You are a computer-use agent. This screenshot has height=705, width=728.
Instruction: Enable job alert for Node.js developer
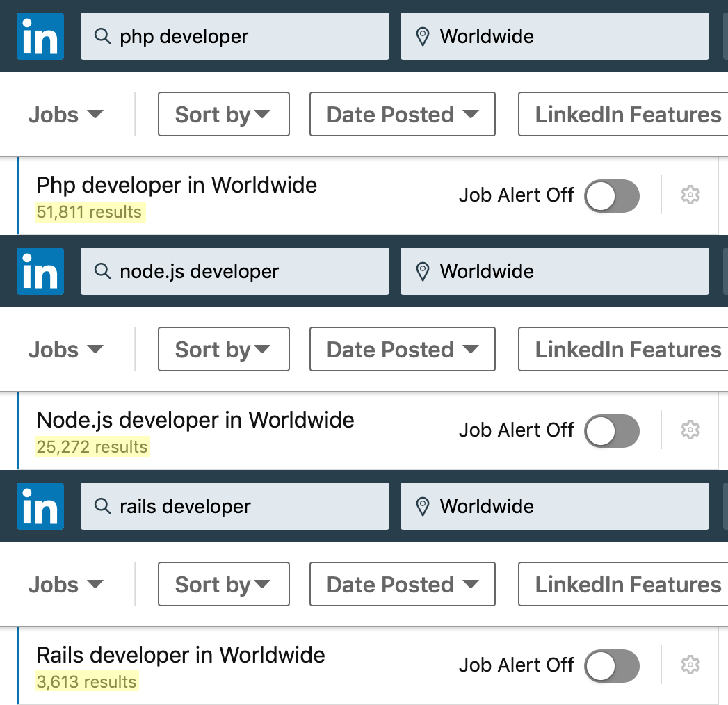[x=611, y=430]
